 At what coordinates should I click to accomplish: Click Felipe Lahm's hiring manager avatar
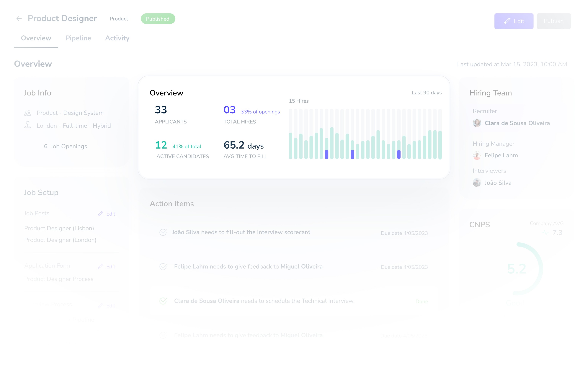tap(477, 155)
